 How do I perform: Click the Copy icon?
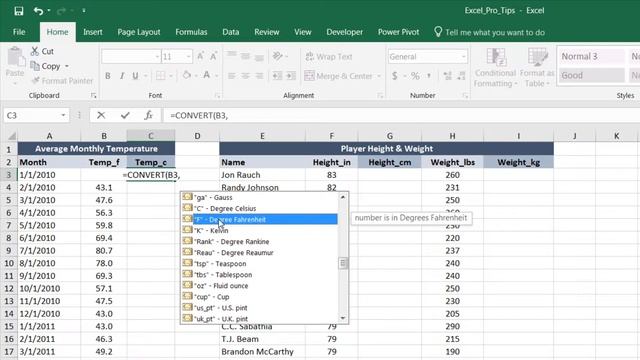click(x=35, y=66)
